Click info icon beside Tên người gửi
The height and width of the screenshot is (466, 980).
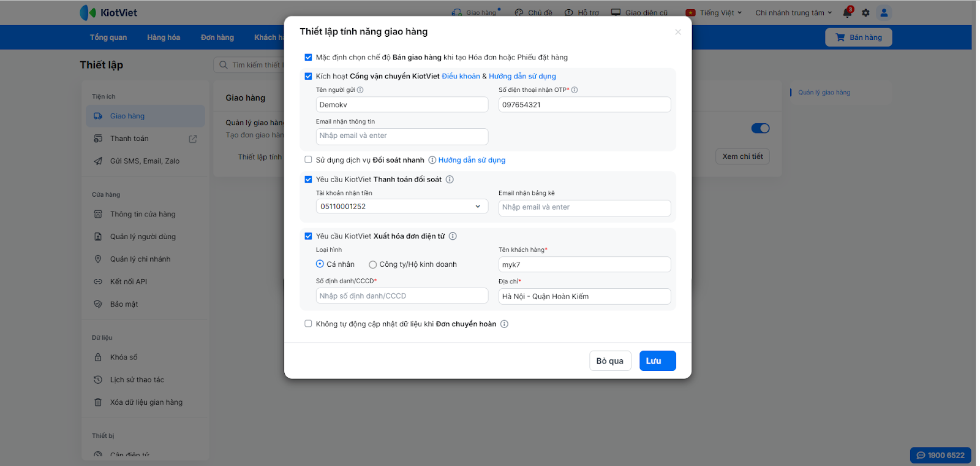point(360,90)
